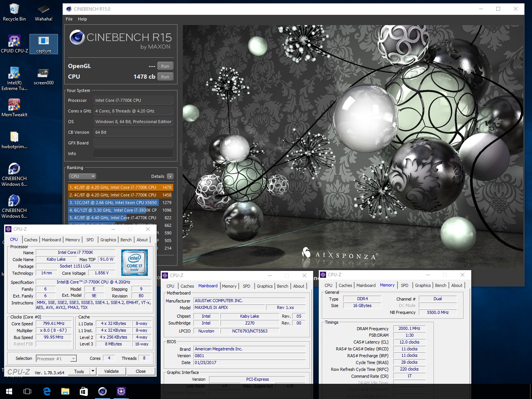This screenshot has width=532, height=399.
Task: Open Cinebench ranking Details arrow
Action: click(170, 176)
